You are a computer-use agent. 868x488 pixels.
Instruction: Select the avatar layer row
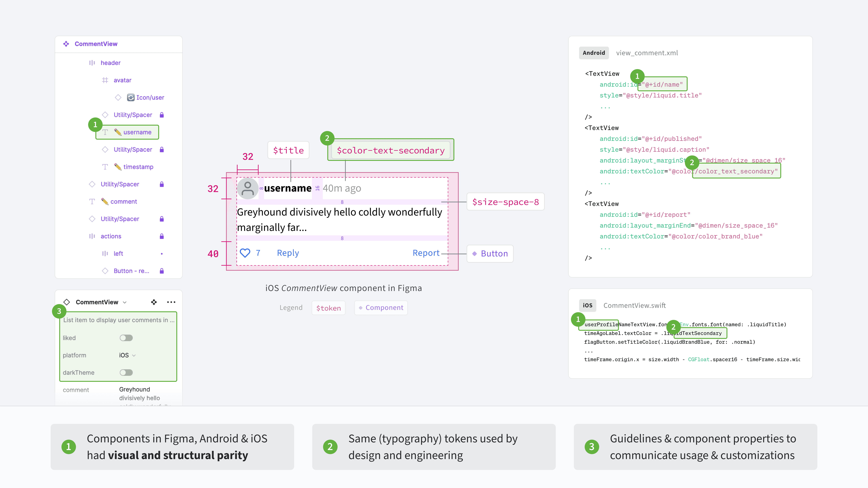tap(119, 80)
